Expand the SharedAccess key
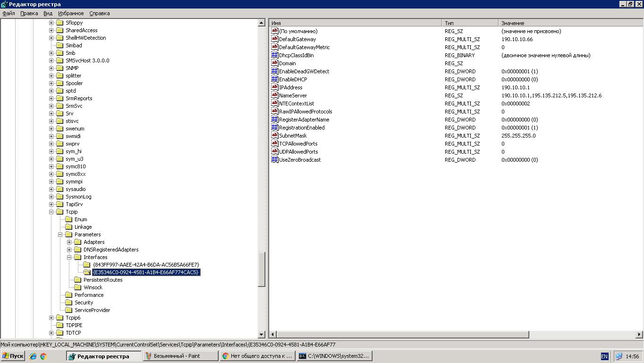 [51, 30]
